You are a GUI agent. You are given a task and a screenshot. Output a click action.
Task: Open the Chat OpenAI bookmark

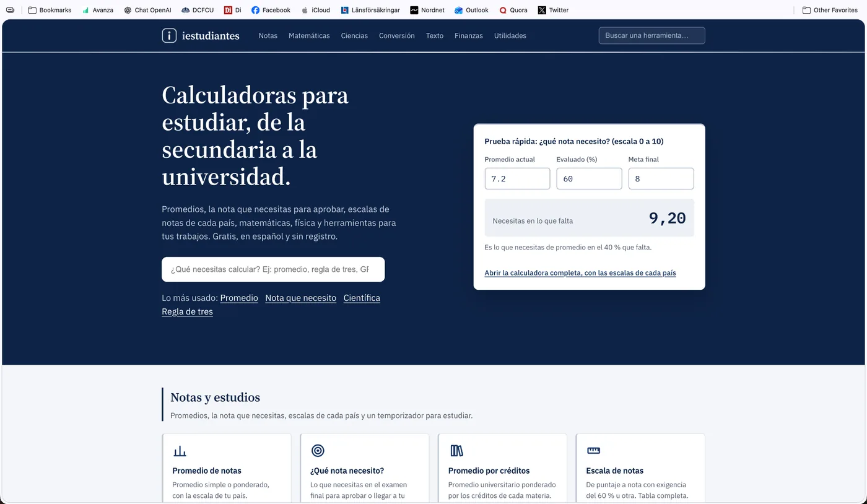coord(147,10)
